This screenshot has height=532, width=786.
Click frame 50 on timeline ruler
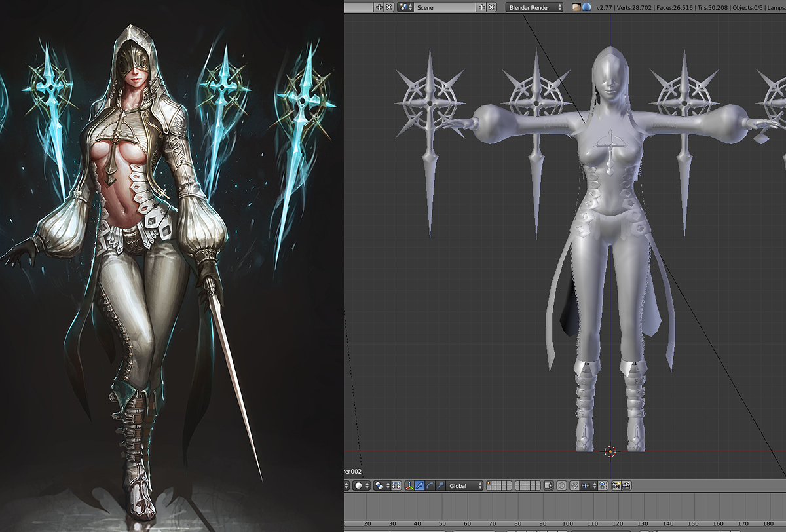click(x=442, y=524)
